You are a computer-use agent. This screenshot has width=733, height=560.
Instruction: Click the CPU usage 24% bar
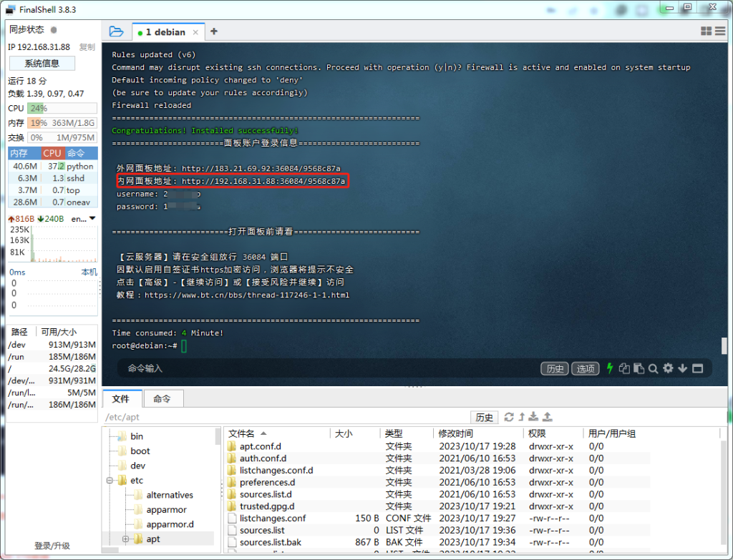62,109
